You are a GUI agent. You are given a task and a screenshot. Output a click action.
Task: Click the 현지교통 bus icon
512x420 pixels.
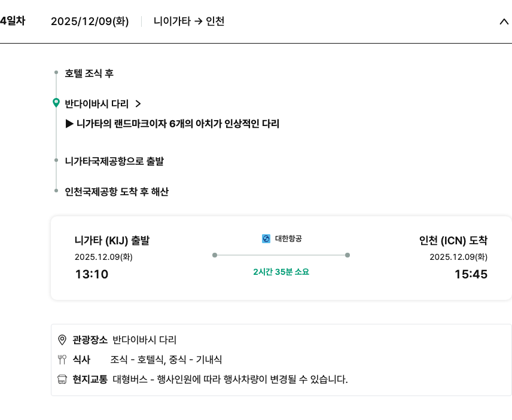[x=62, y=379]
